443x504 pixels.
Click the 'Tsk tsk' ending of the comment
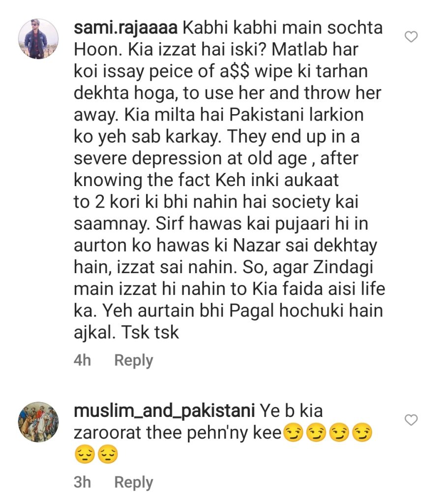pos(150,332)
